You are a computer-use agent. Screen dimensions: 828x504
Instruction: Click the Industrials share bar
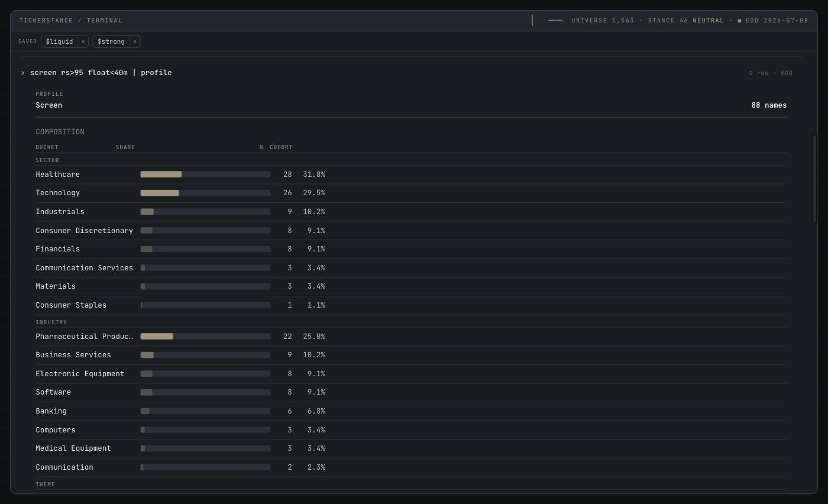click(x=205, y=212)
